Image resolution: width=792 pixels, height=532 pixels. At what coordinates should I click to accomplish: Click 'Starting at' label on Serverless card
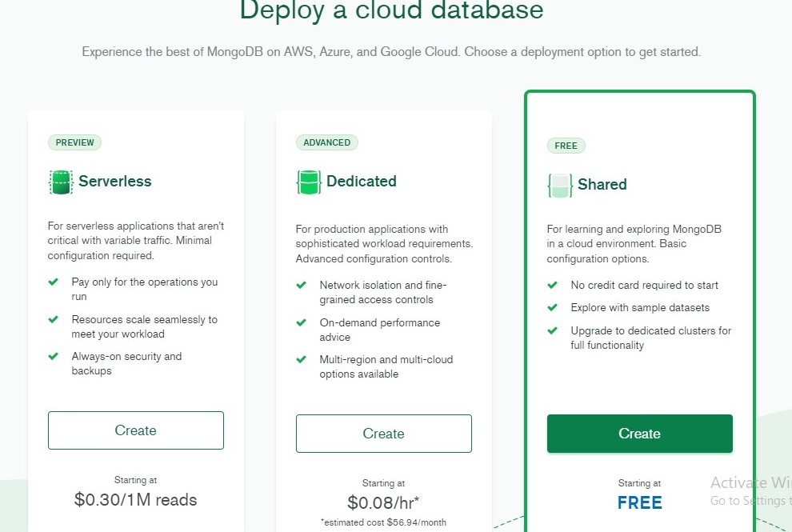(135, 480)
